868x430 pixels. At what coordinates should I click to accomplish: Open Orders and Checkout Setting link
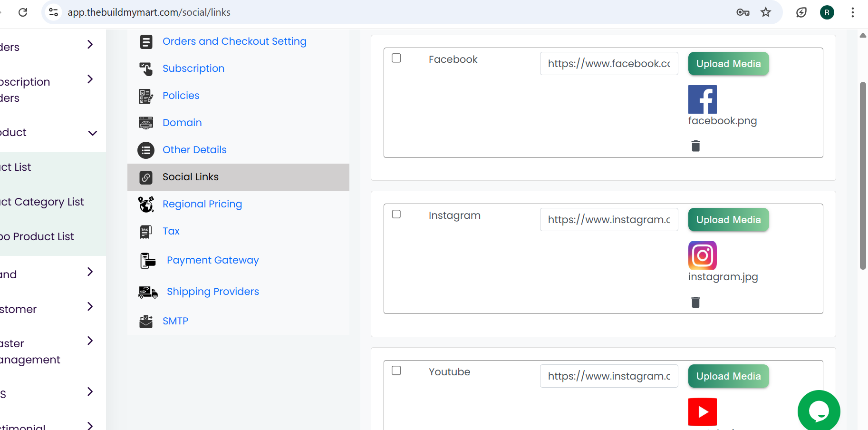(x=234, y=41)
